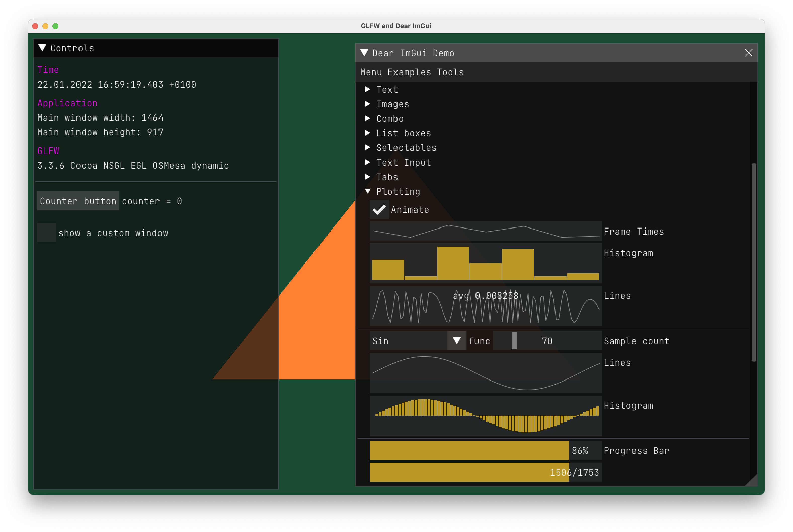Click the sine Histogram plot

(486, 416)
